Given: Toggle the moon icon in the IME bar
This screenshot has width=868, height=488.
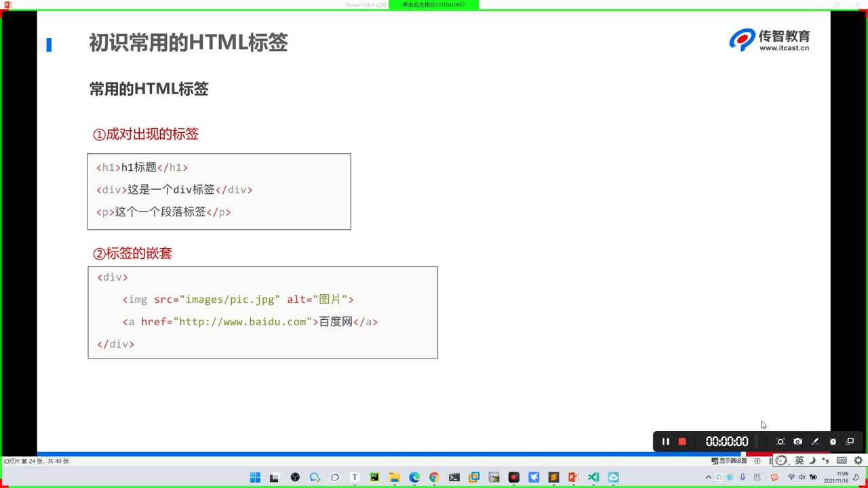Looking at the screenshot, I should [x=812, y=460].
